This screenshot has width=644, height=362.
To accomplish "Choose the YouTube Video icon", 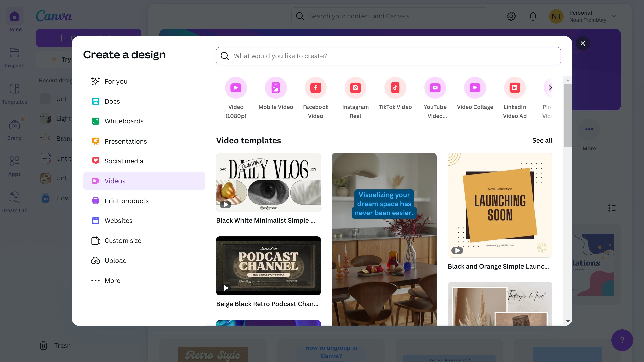I will pyautogui.click(x=435, y=88).
